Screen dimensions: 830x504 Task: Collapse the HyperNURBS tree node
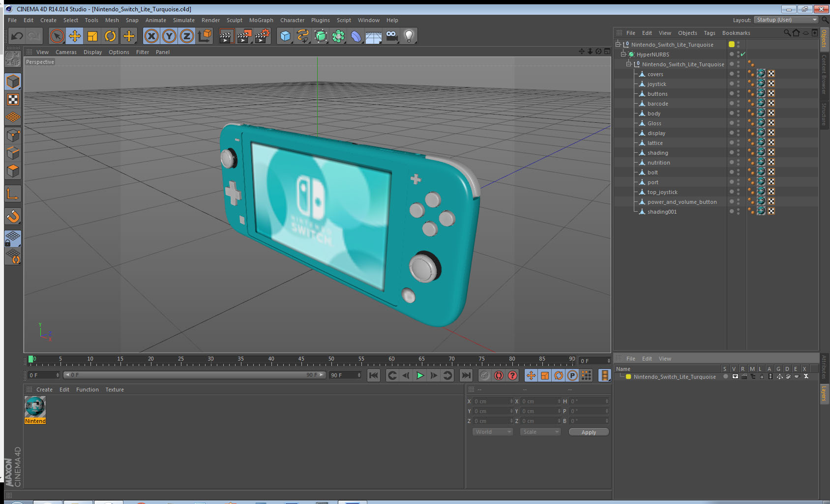623,54
